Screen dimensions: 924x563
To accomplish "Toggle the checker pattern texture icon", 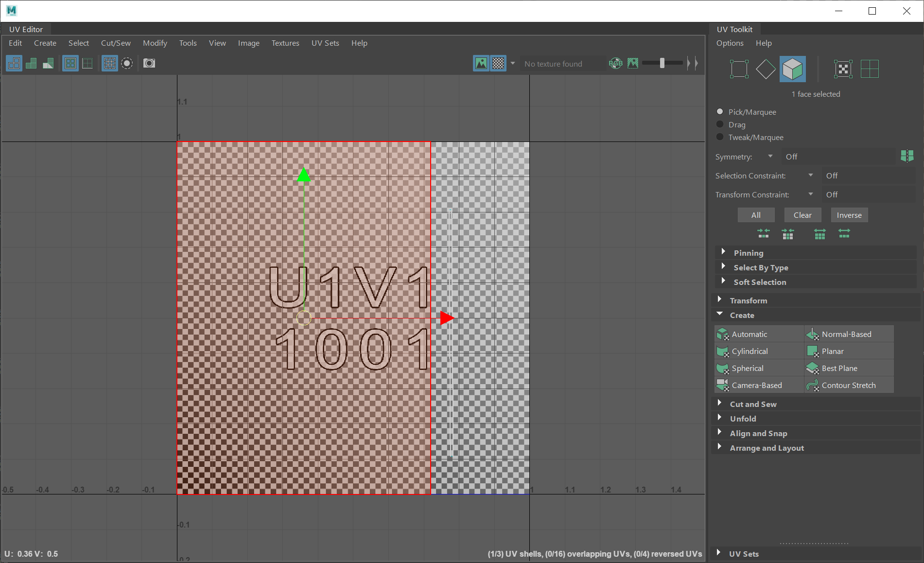I will [498, 63].
